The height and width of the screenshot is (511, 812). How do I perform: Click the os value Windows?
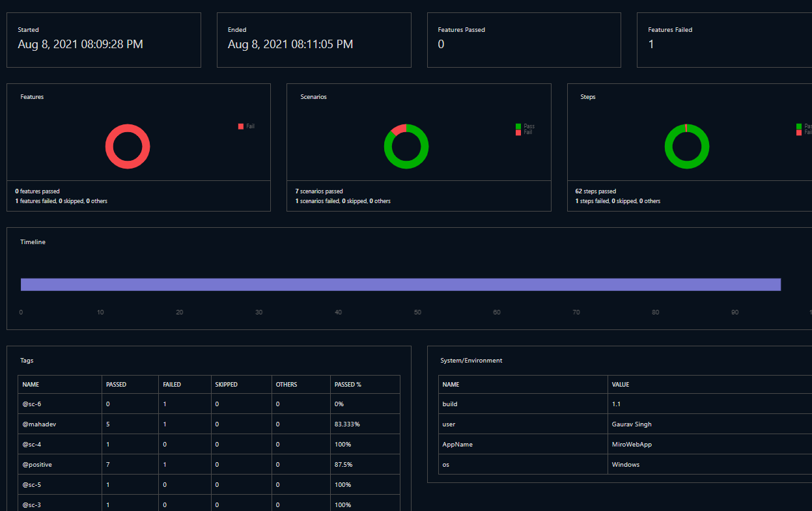(x=626, y=465)
